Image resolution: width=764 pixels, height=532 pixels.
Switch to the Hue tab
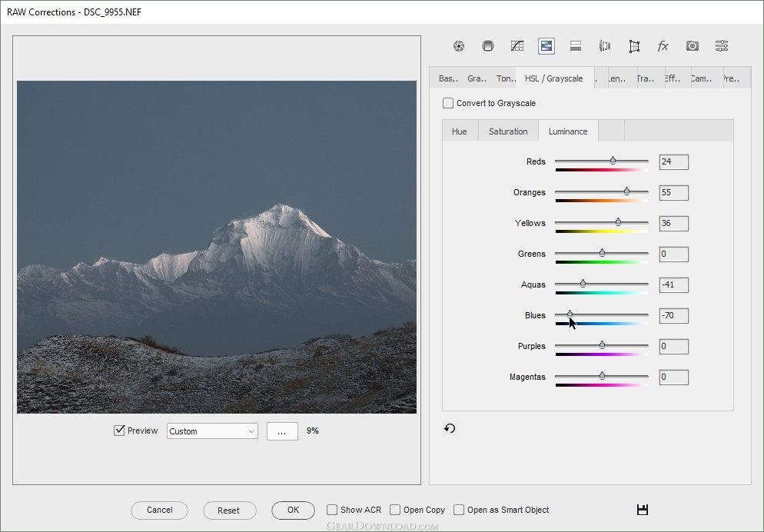click(460, 131)
